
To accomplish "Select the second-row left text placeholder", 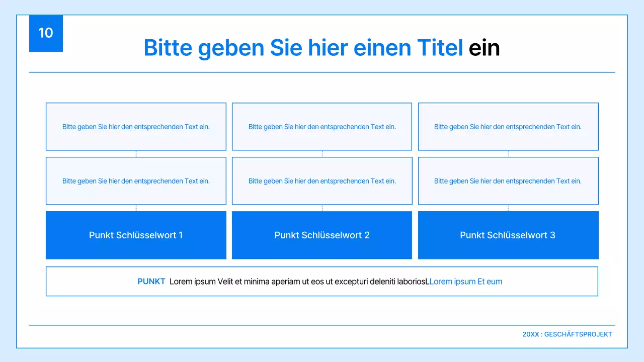I will click(x=136, y=181).
